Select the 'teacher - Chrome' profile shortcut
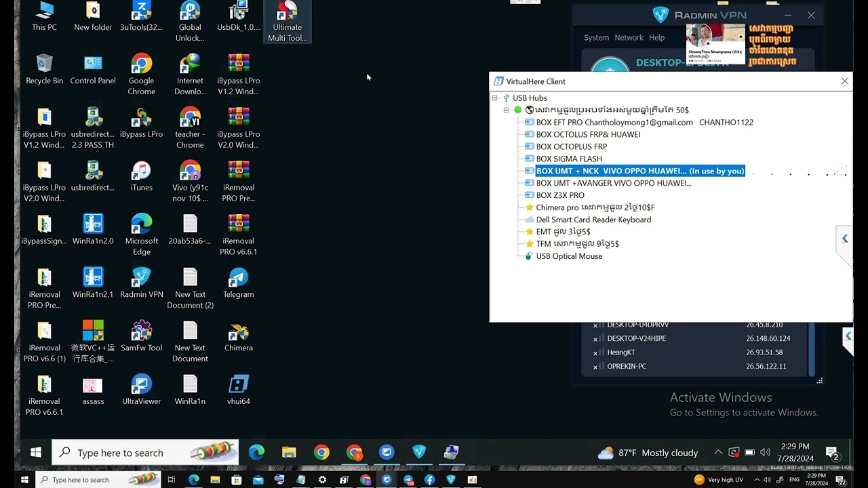Screen dimensions: 868x488 coord(190,128)
